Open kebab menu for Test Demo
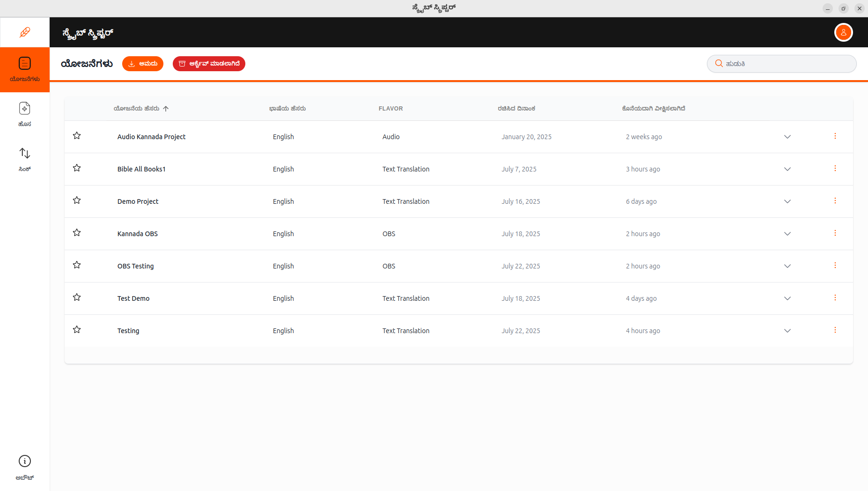 (x=835, y=298)
